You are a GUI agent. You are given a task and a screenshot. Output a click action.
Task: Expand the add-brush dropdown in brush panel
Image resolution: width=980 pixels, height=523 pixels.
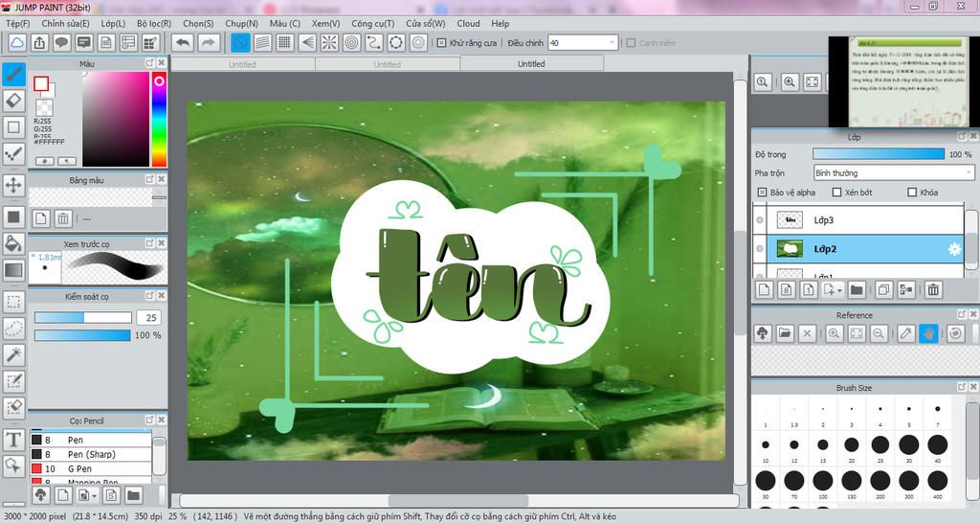95,495
